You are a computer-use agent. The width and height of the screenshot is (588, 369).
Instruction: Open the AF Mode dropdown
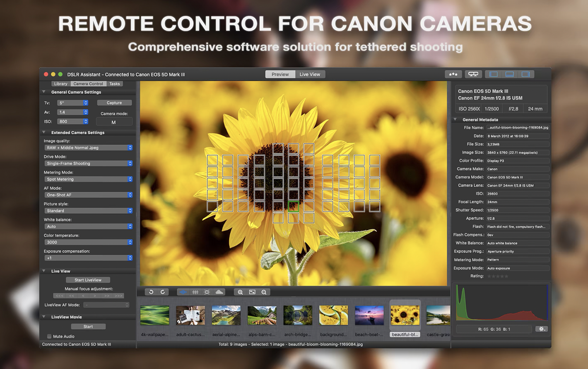[x=89, y=195]
